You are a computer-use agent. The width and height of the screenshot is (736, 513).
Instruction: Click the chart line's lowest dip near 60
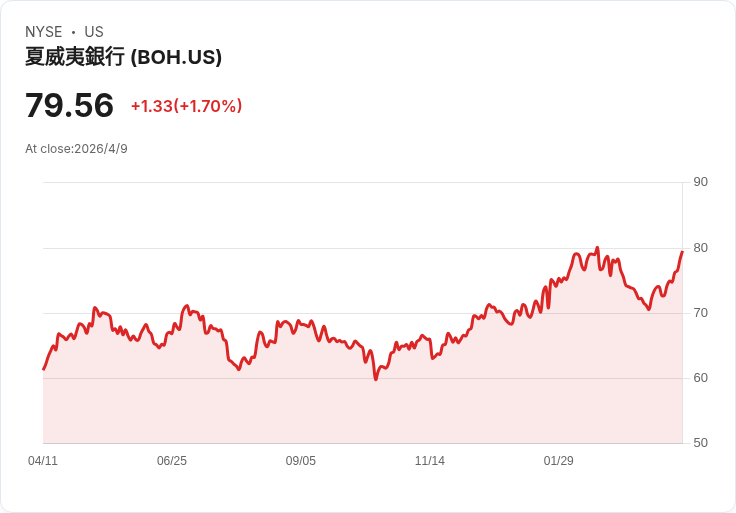376,379
